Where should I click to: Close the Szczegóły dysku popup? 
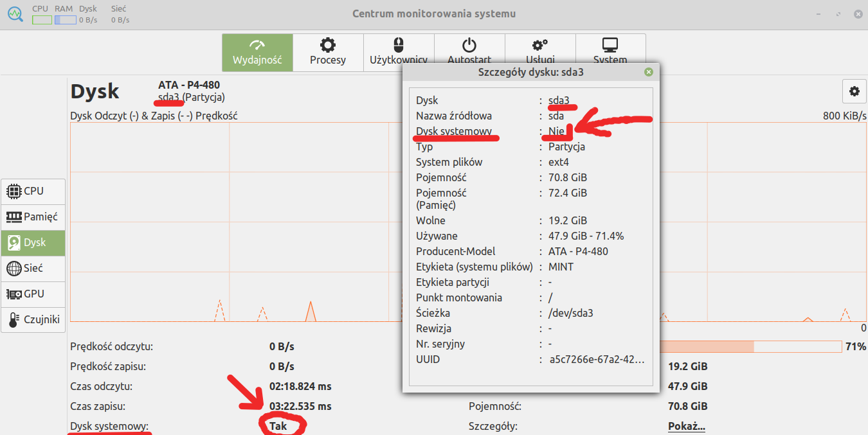(x=648, y=73)
